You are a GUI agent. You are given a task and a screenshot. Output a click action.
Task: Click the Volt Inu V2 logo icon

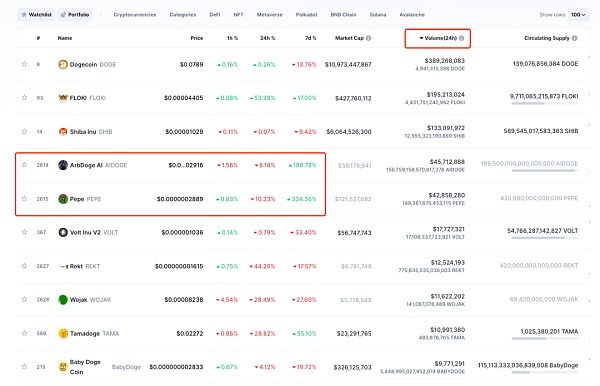[63, 232]
